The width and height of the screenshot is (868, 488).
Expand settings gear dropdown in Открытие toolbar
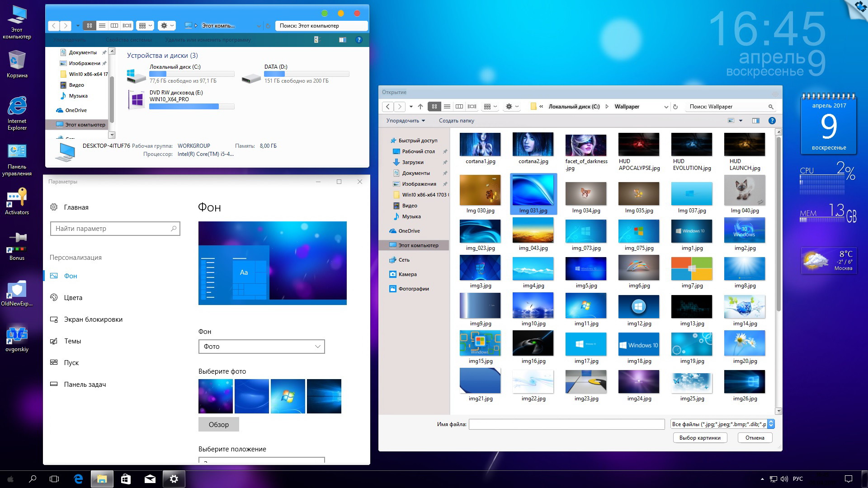pos(512,107)
